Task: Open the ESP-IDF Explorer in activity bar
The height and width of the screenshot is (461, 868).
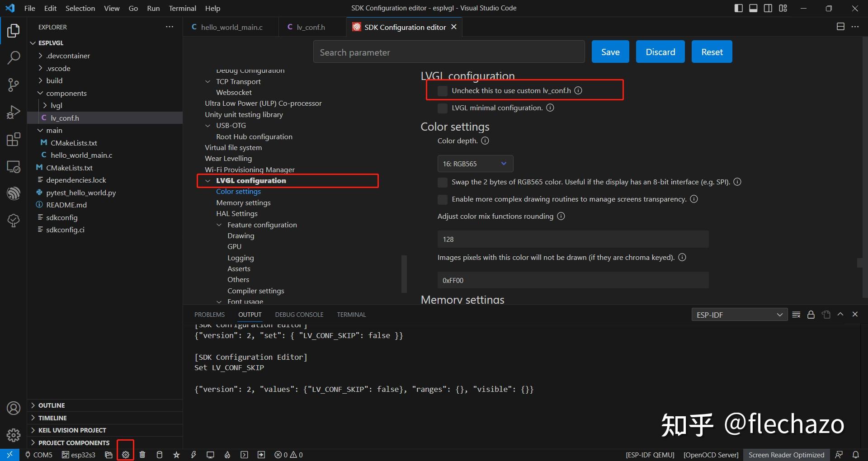Action: click(14, 193)
